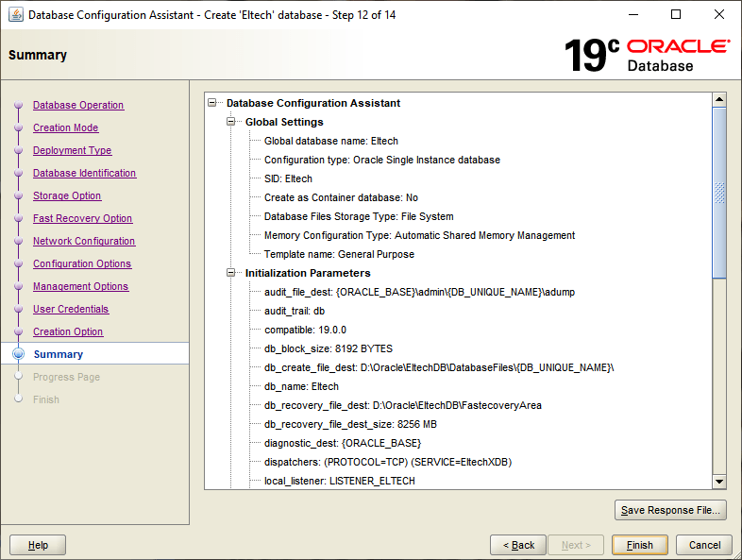Viewport: 742px width, 560px height.
Task: Open the Deployment Type step
Action: click(x=73, y=150)
